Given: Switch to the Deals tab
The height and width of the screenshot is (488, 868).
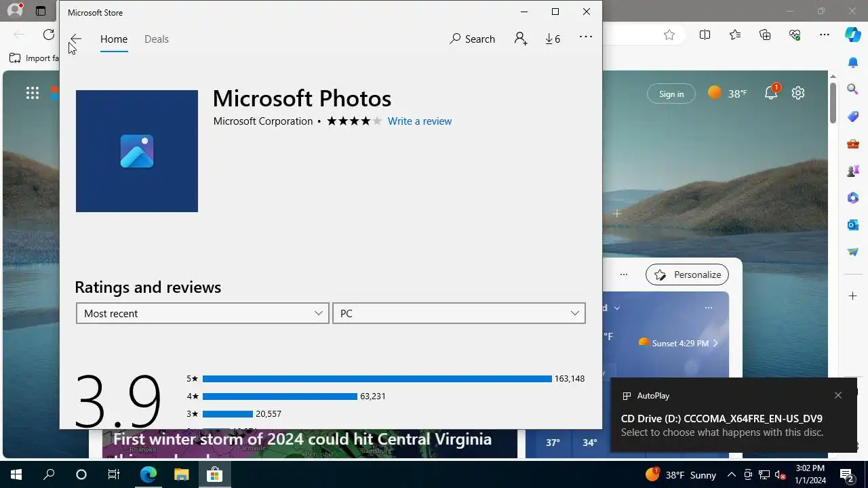Looking at the screenshot, I should [x=157, y=39].
